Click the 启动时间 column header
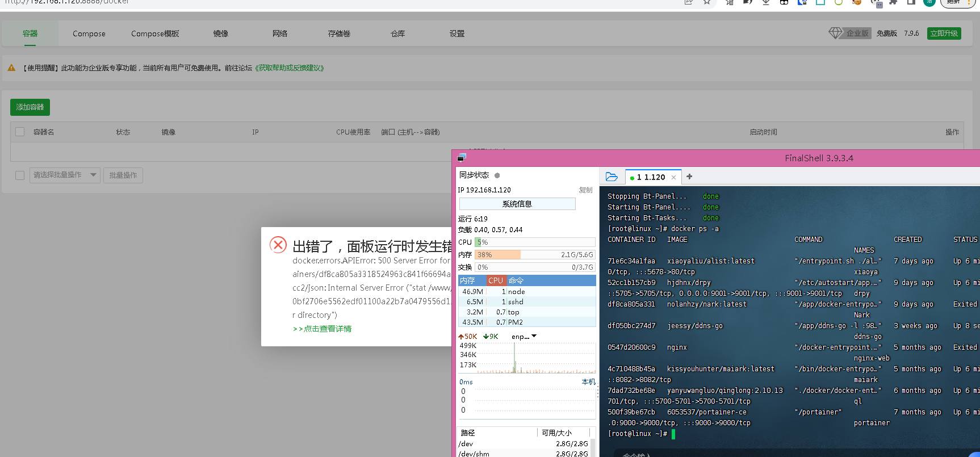The height and width of the screenshot is (457, 980). [763, 132]
